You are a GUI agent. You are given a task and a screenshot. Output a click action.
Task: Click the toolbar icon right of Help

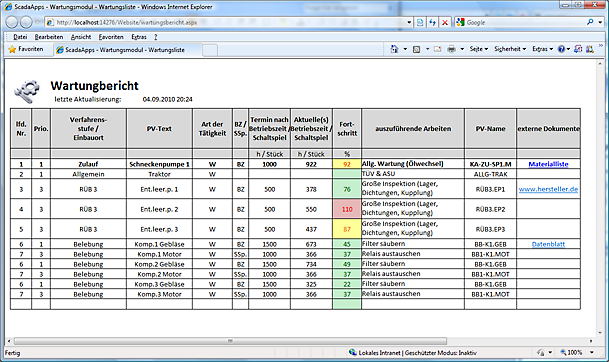(x=578, y=49)
